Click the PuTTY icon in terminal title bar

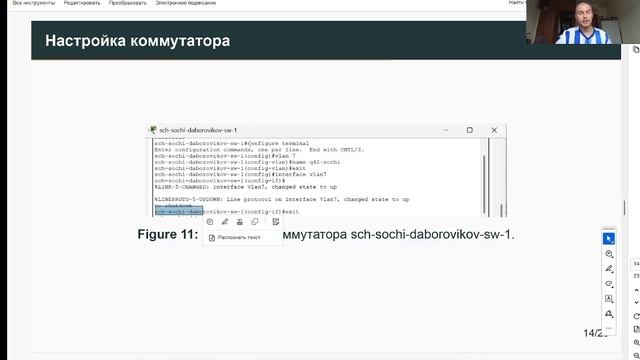coord(153,130)
